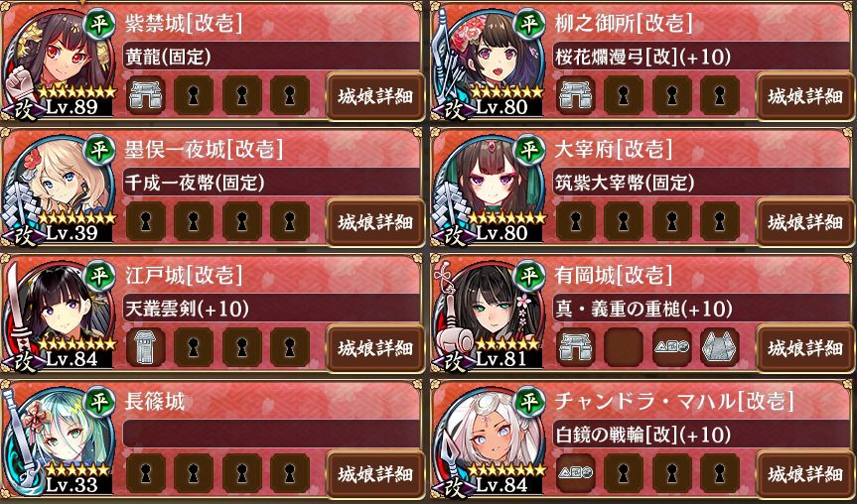Screen dimensions: 857x504
Task: Click the 天叢雲剣(+10) weapon field
Action: pyautogui.click(x=272, y=309)
